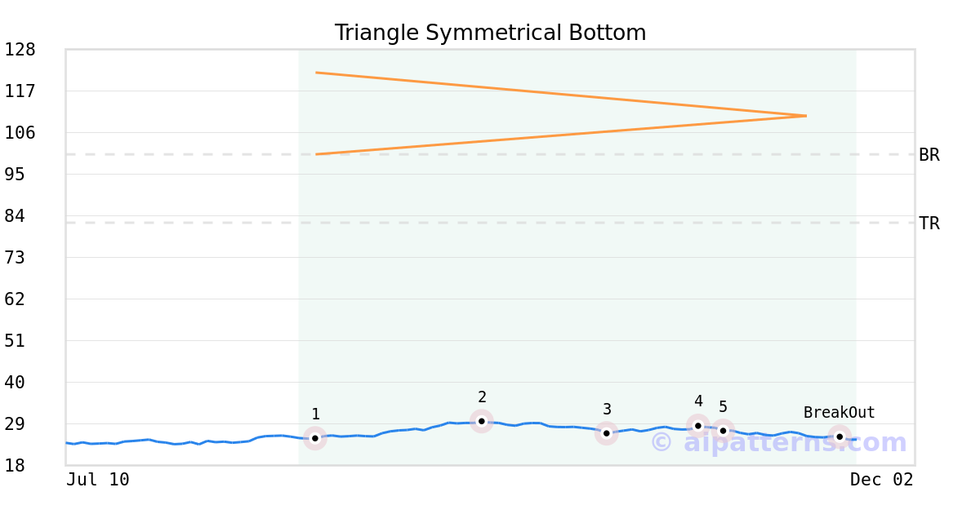
Task: Click pivot point marker 5
Action: click(723, 431)
